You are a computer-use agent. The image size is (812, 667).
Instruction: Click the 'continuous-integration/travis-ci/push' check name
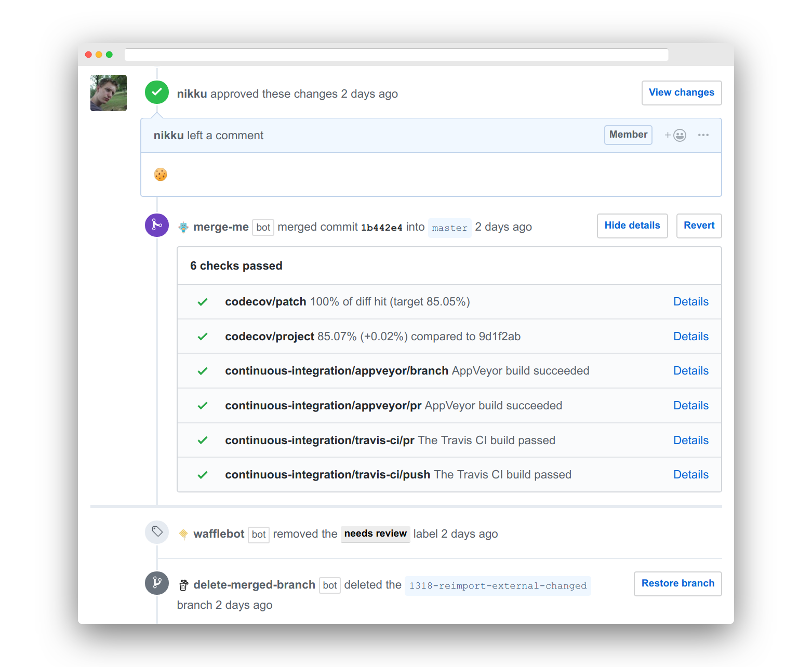pos(327,475)
